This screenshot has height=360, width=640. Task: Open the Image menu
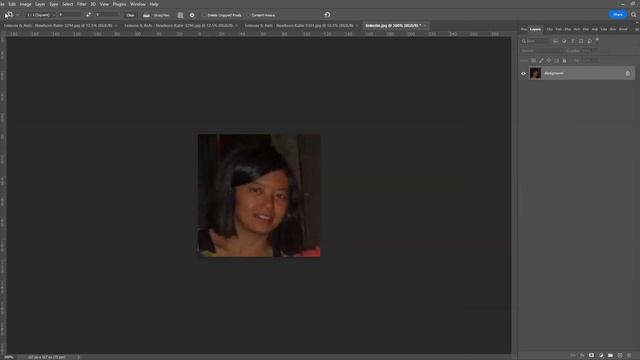pos(25,4)
